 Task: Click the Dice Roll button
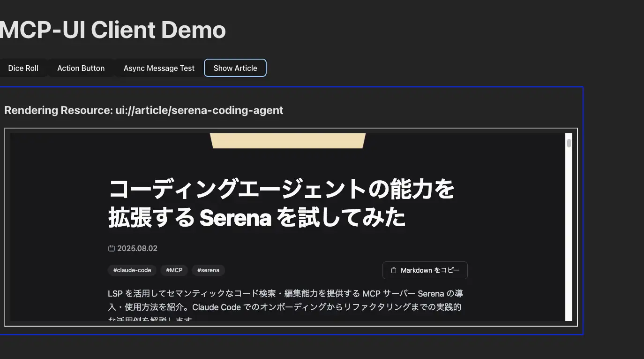point(22,68)
